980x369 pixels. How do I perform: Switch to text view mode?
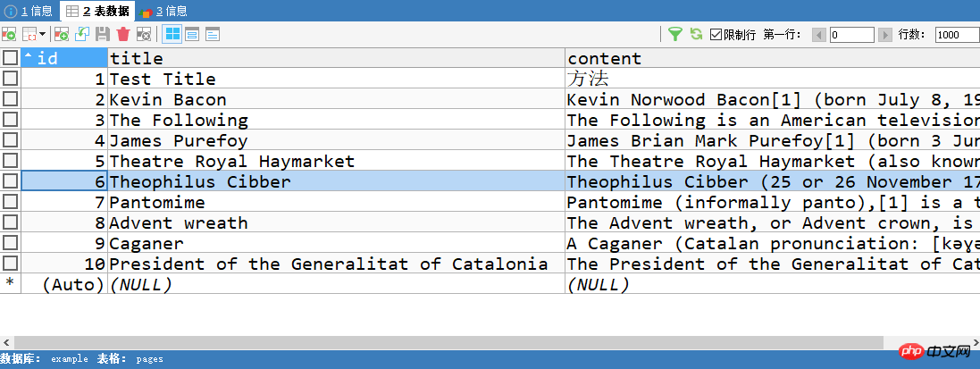click(x=213, y=34)
